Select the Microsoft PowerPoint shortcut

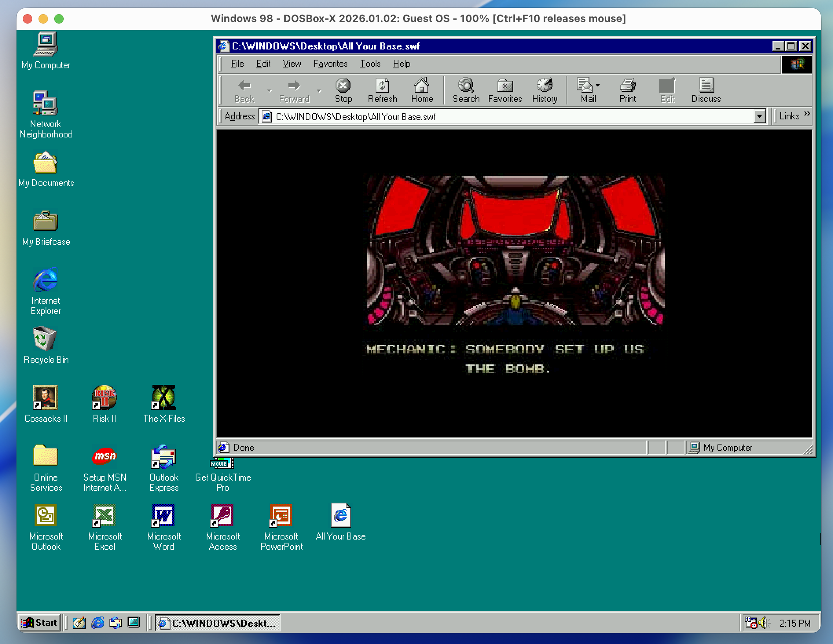(281, 527)
